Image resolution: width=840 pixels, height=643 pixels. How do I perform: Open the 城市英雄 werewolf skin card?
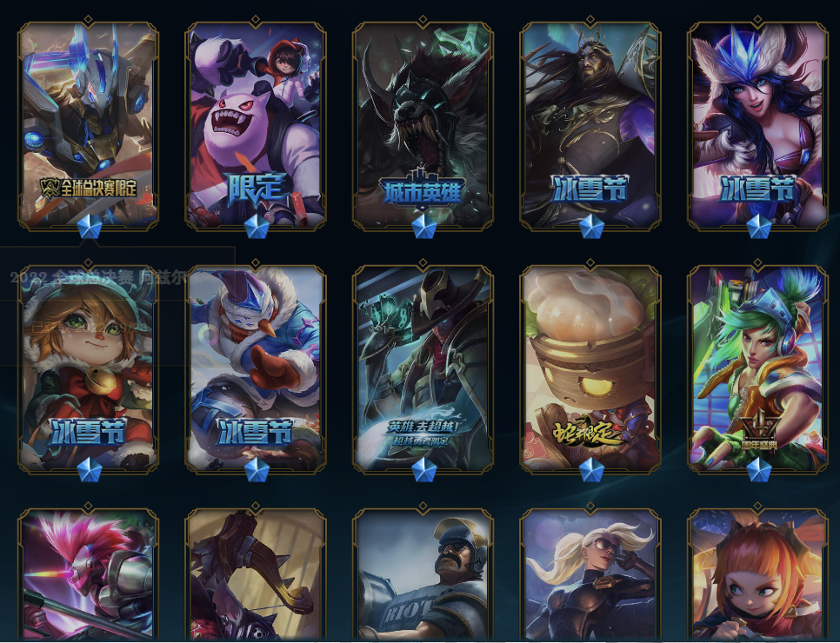(x=423, y=126)
